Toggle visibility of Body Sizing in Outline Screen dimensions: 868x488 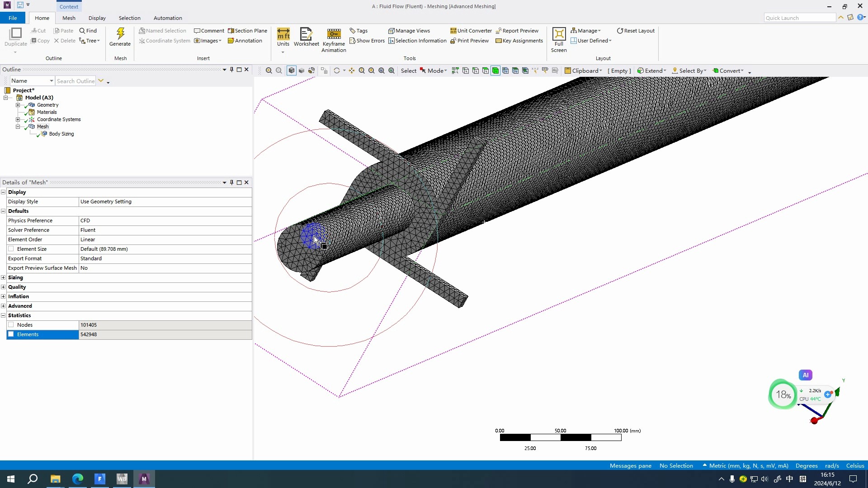tap(38, 133)
